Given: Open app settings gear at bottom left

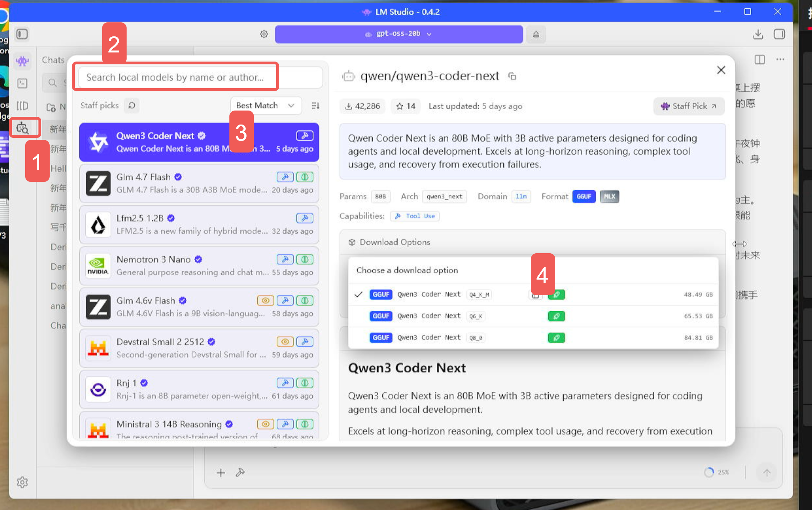Looking at the screenshot, I should (22, 482).
